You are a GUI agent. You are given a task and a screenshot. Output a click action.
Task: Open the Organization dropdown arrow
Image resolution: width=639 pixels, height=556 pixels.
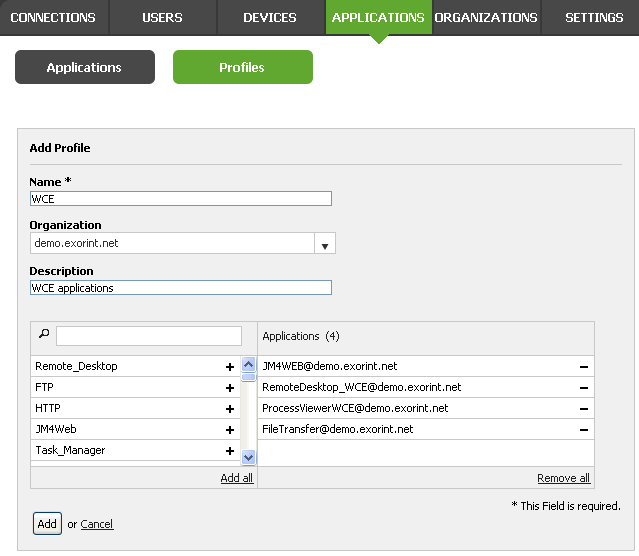click(x=324, y=244)
